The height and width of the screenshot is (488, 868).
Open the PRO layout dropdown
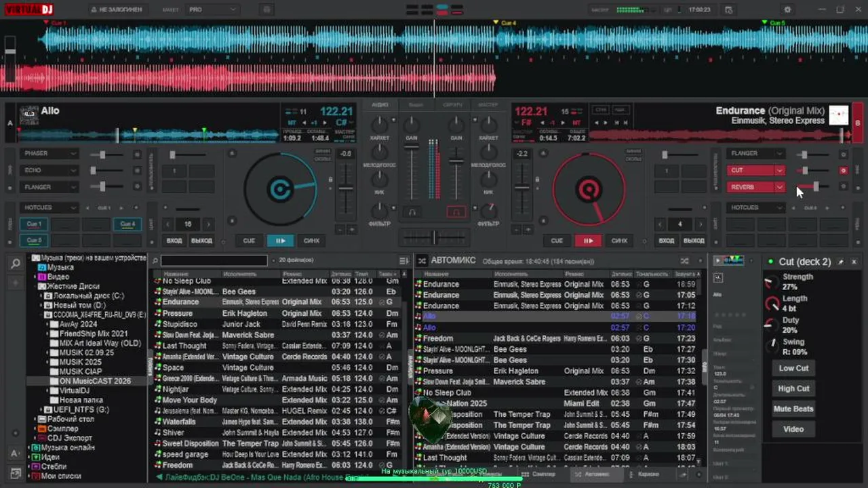pos(212,9)
